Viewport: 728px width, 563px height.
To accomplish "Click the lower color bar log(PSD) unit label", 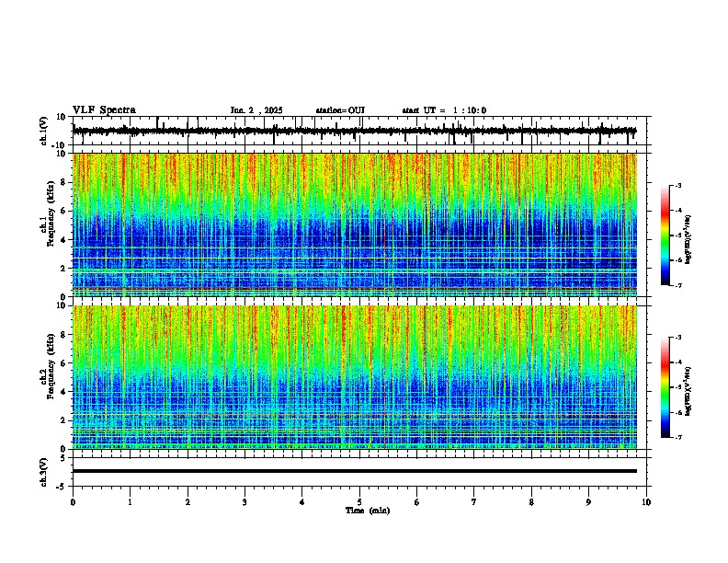I will (x=688, y=391).
